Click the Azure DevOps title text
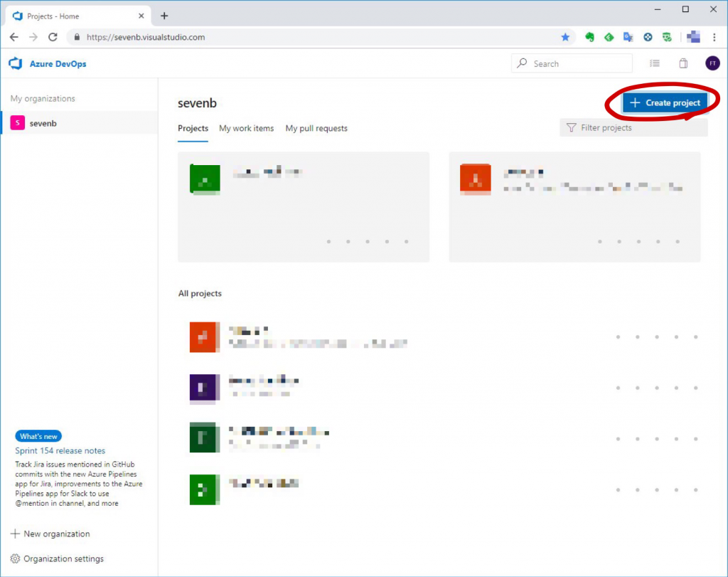This screenshot has height=577, width=728. coord(58,63)
